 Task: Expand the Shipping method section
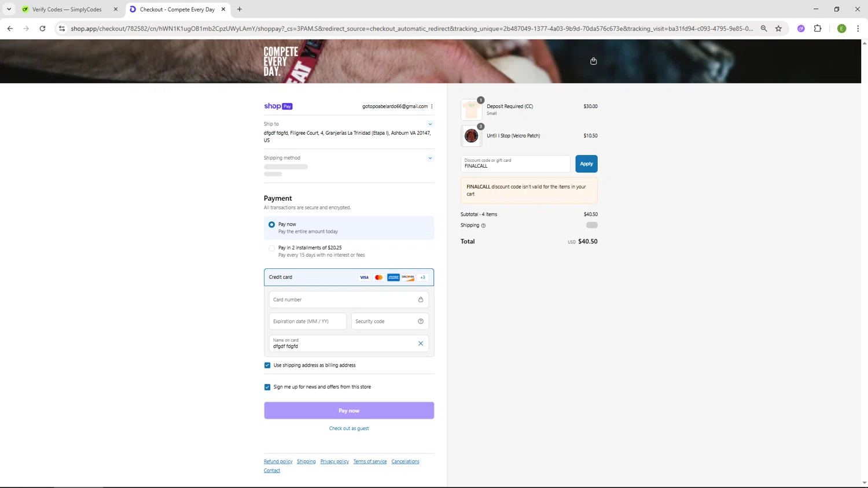[430, 158]
